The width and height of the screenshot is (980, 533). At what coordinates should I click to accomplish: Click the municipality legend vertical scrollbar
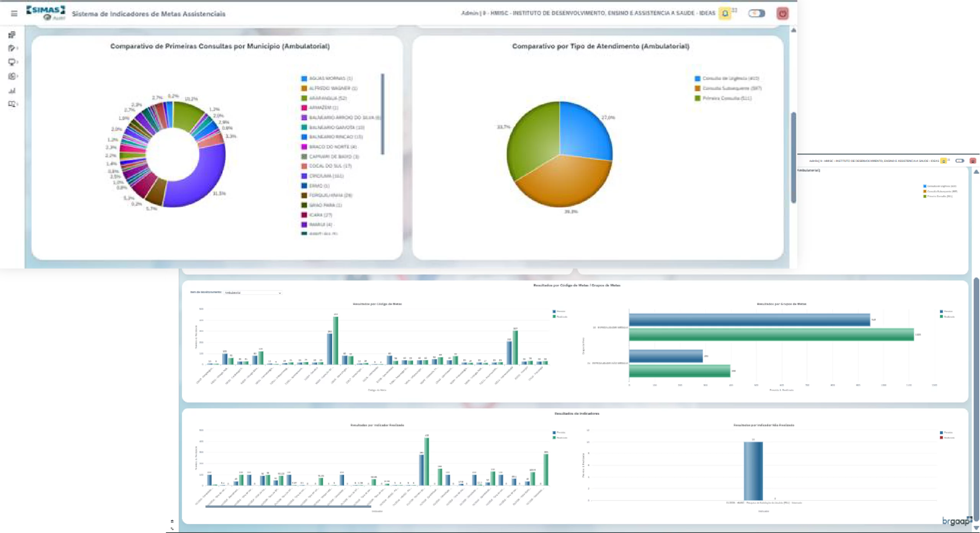tap(382, 114)
